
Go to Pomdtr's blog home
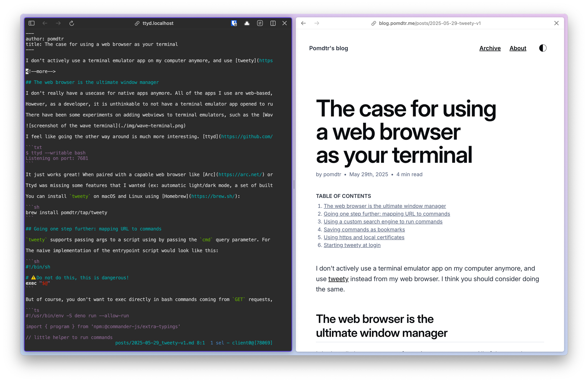click(x=328, y=48)
